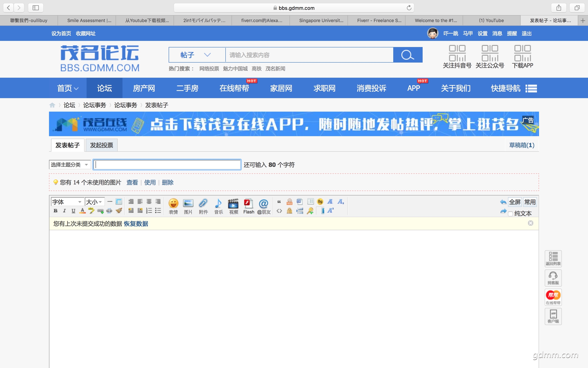This screenshot has width=588, height=368.
Task: Open the 表情 emoticon picker
Action: click(x=173, y=206)
